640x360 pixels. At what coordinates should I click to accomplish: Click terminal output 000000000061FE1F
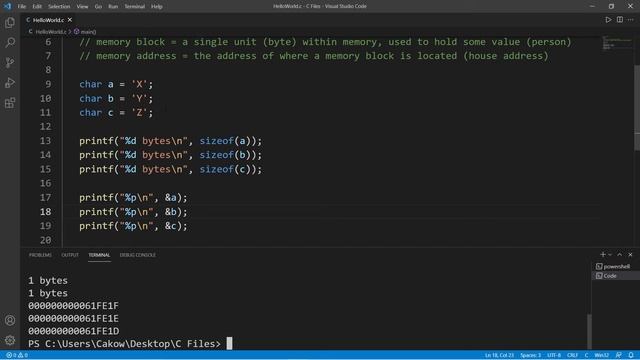[x=73, y=306]
